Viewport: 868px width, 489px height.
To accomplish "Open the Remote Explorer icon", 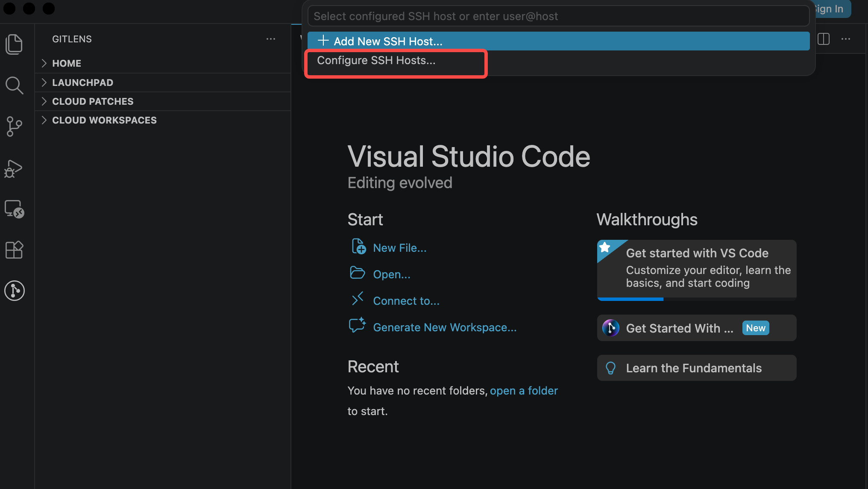I will tap(15, 209).
